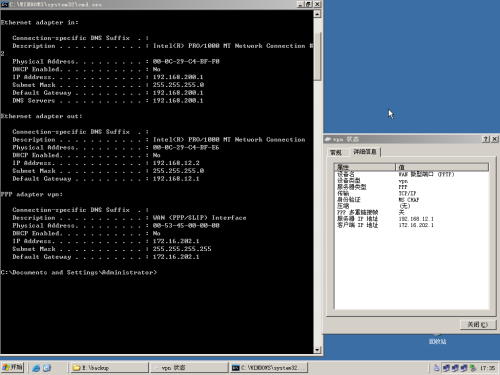Click the cmd window title bar text
This screenshot has width=500, height=375.
click(x=56, y=4)
